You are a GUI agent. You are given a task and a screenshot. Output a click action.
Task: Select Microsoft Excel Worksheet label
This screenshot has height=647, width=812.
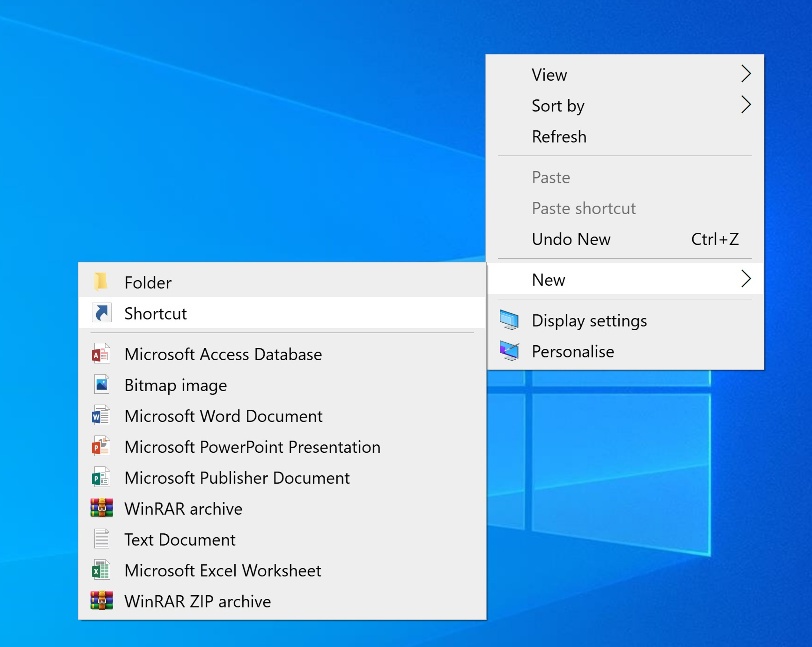click(x=223, y=570)
